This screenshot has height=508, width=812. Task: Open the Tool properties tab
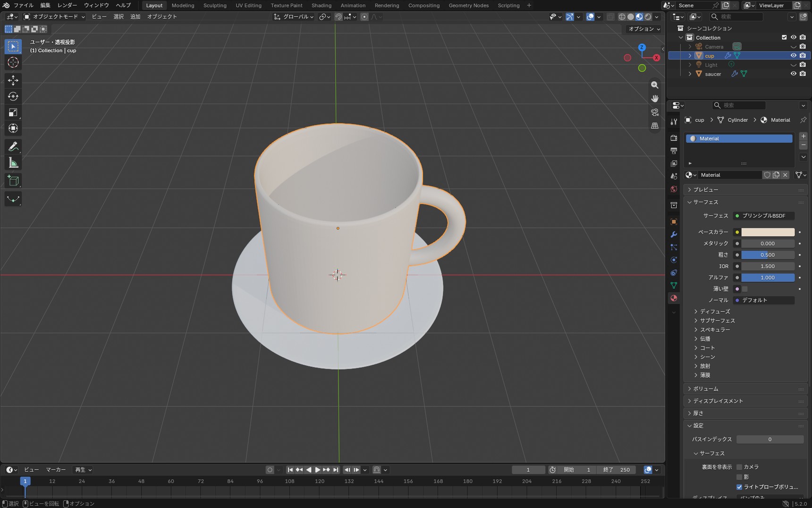click(674, 122)
